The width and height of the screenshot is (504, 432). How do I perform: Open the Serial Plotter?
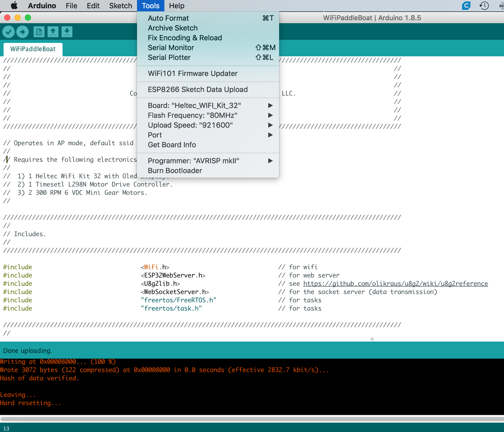click(x=208, y=57)
